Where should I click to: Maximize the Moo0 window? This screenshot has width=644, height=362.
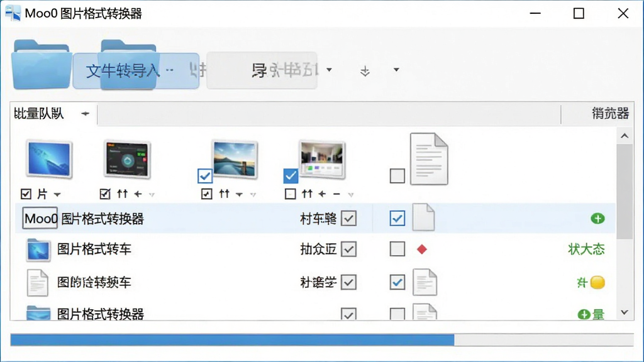tap(579, 14)
